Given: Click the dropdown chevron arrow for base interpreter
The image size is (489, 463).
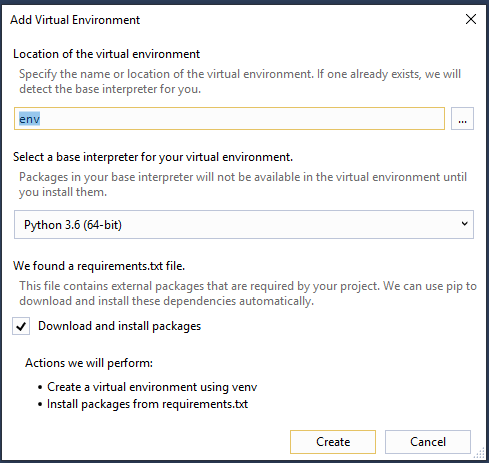Looking at the screenshot, I should [464, 224].
